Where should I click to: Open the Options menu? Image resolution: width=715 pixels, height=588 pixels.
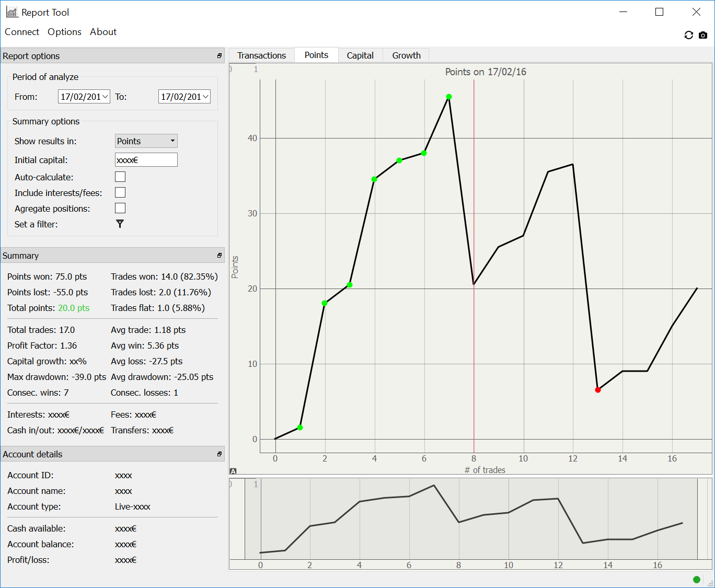[64, 32]
